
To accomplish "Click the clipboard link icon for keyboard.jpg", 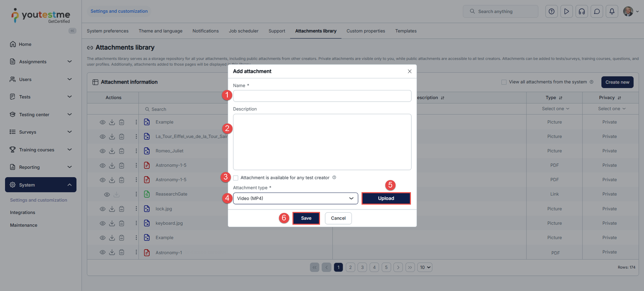I will point(122,223).
